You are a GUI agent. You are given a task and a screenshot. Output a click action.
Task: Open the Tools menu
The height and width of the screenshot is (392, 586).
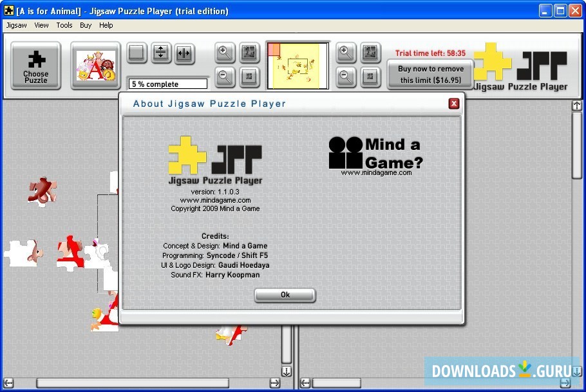(x=64, y=25)
